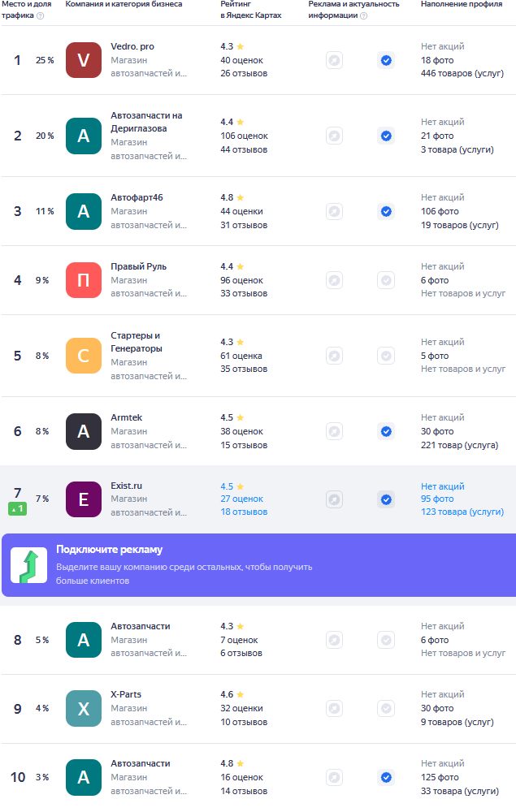This screenshot has width=516, height=812.
Task: Click the grey checkmark for Стартеры и Генераторы
Action: pos(386,356)
